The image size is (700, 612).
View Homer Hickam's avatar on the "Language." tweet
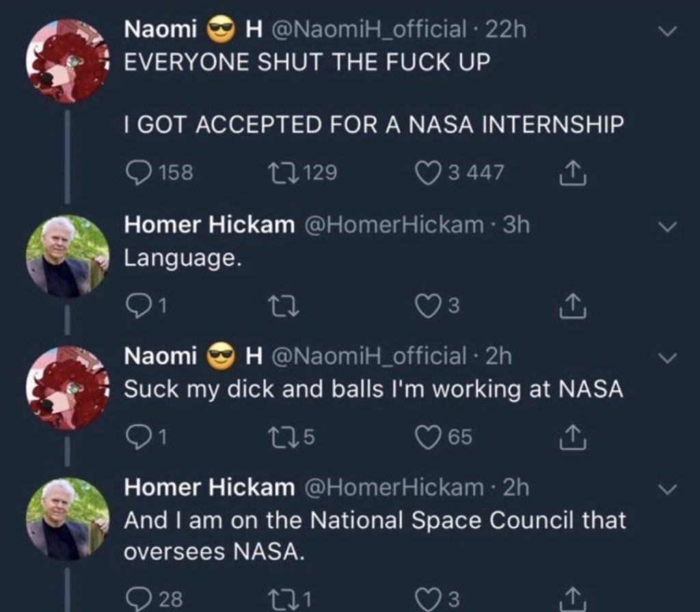click(68, 257)
